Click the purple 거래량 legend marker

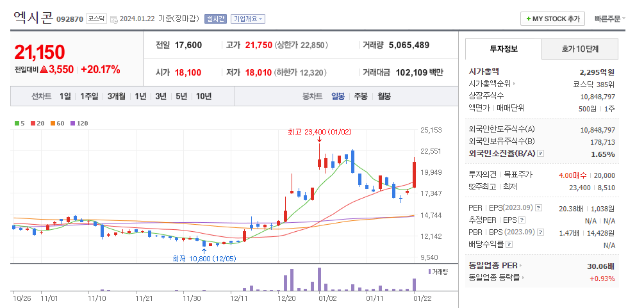pyautogui.click(x=429, y=272)
